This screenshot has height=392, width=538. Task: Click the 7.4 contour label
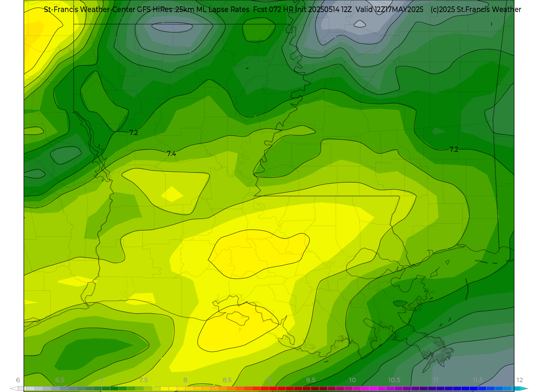(x=171, y=153)
